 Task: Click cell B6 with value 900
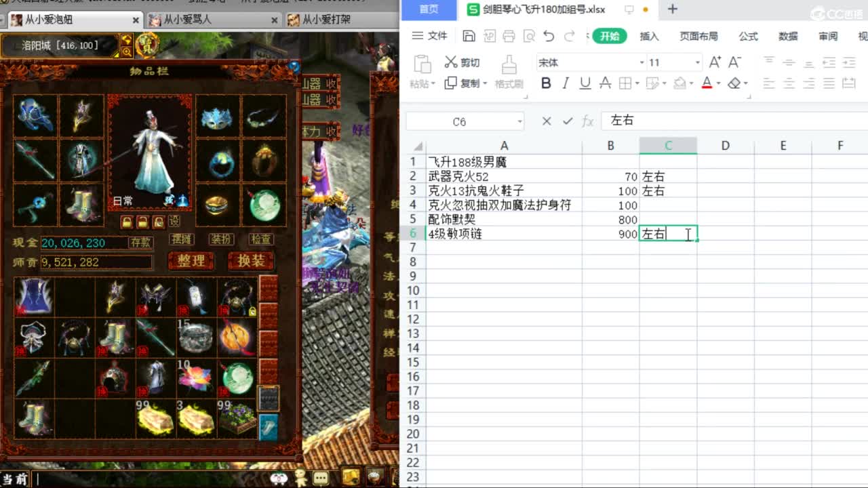[610, 234]
